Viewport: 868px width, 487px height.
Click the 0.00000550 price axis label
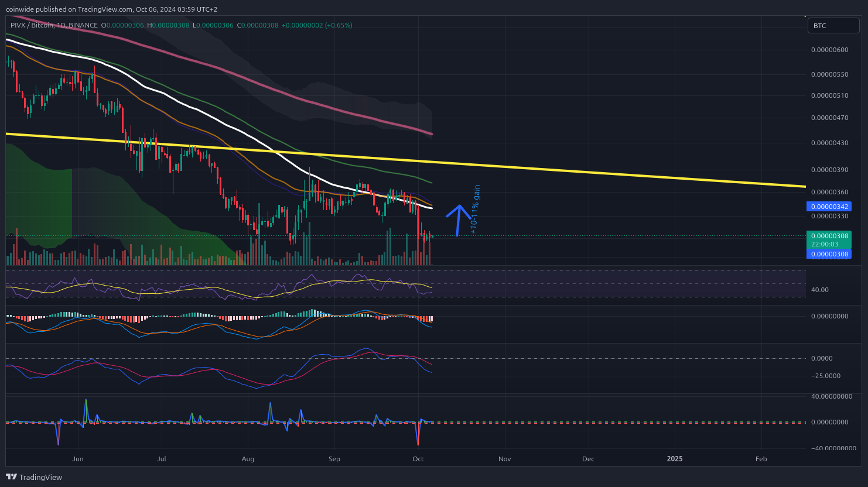[829, 74]
